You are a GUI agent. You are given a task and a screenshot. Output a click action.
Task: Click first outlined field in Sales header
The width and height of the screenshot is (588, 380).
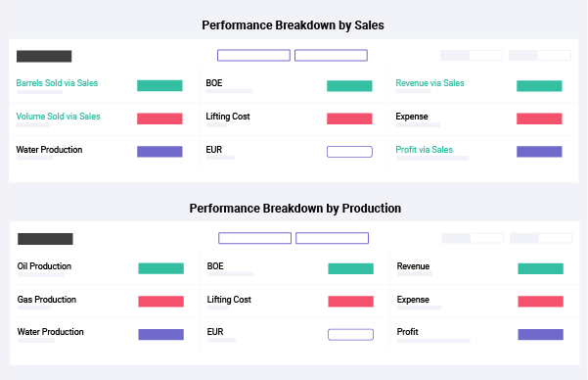pyautogui.click(x=253, y=55)
